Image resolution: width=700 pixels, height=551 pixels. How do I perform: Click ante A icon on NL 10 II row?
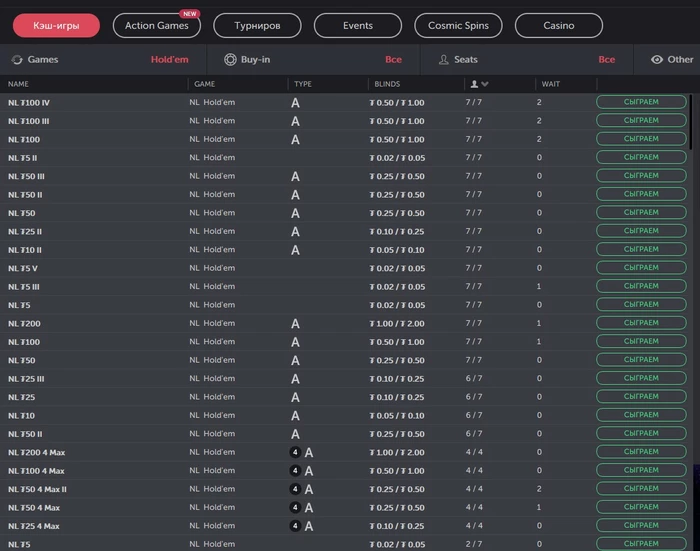(295, 250)
